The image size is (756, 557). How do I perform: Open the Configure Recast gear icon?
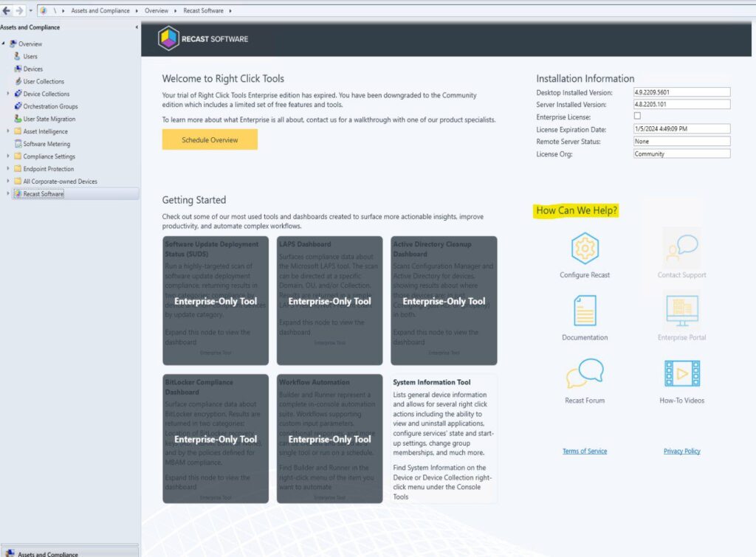[x=585, y=249]
